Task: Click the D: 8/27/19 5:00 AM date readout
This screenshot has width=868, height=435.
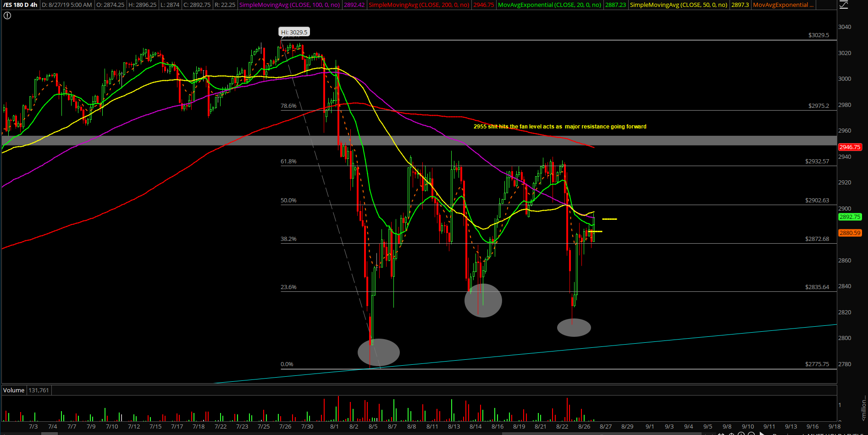Action: (67, 5)
